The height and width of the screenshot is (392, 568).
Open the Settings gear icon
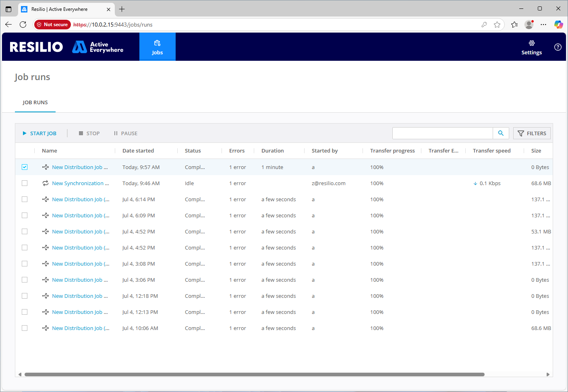pyautogui.click(x=531, y=43)
